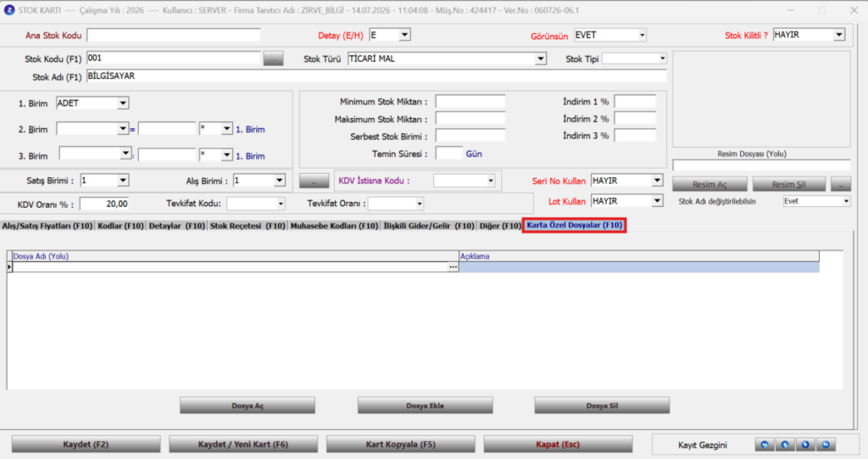The width and height of the screenshot is (868, 459).
Task: Expand KDV İstisna Kodu dropdown
Action: [x=491, y=181]
